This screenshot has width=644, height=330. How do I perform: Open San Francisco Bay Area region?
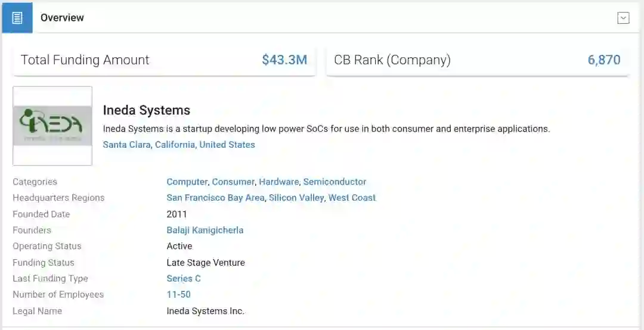(215, 198)
